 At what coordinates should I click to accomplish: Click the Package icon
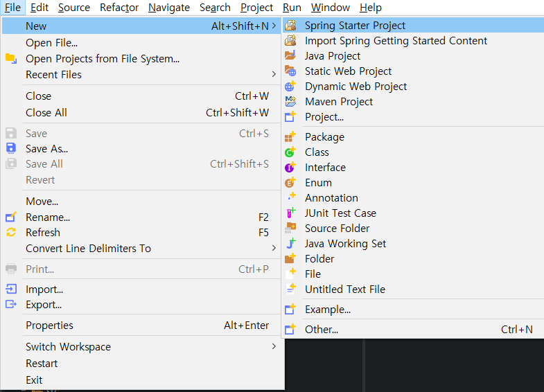coord(290,137)
